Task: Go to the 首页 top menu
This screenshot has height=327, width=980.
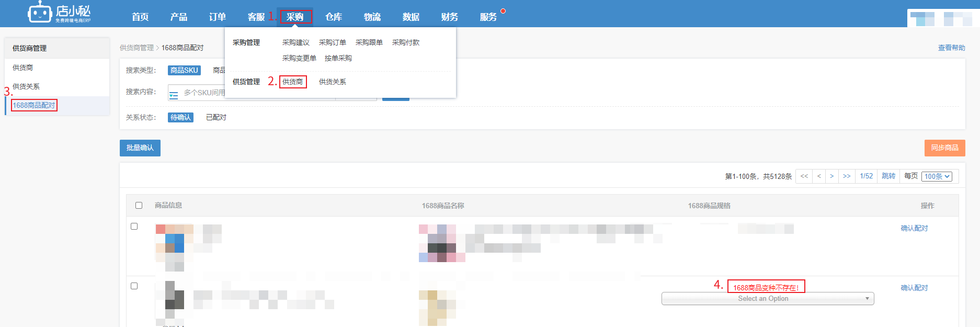Action: point(140,17)
